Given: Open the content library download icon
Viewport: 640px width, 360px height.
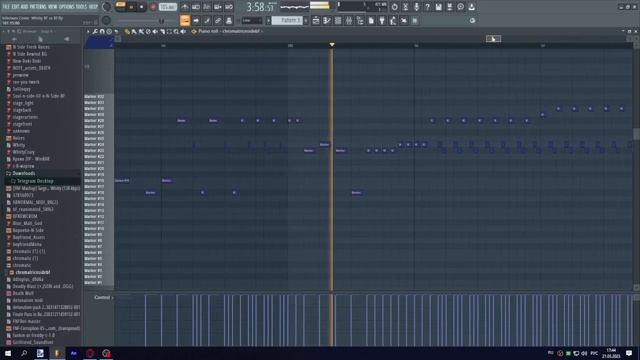Looking at the screenshot, I should tap(471, 7).
